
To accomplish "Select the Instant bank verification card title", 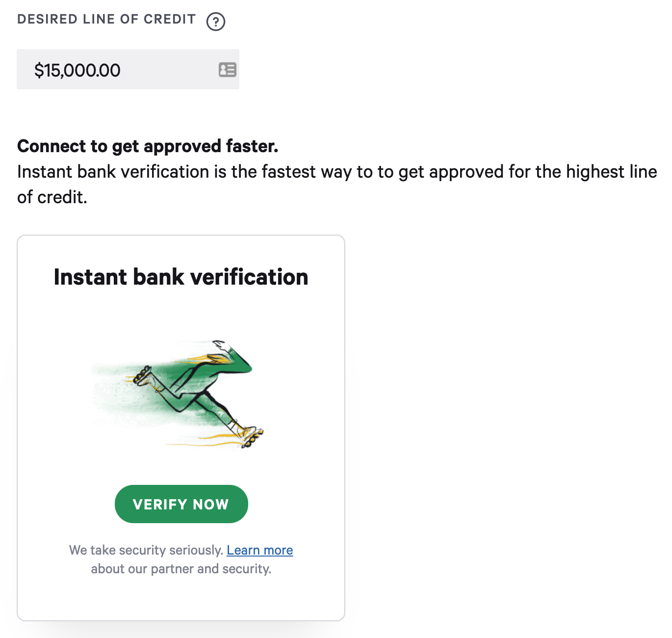I will pos(181,277).
